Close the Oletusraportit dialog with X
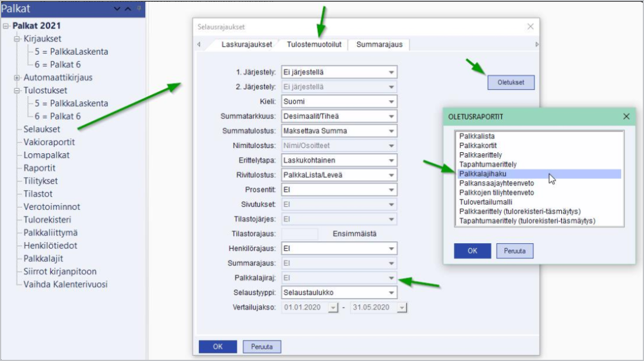The image size is (644, 361). 626,117
